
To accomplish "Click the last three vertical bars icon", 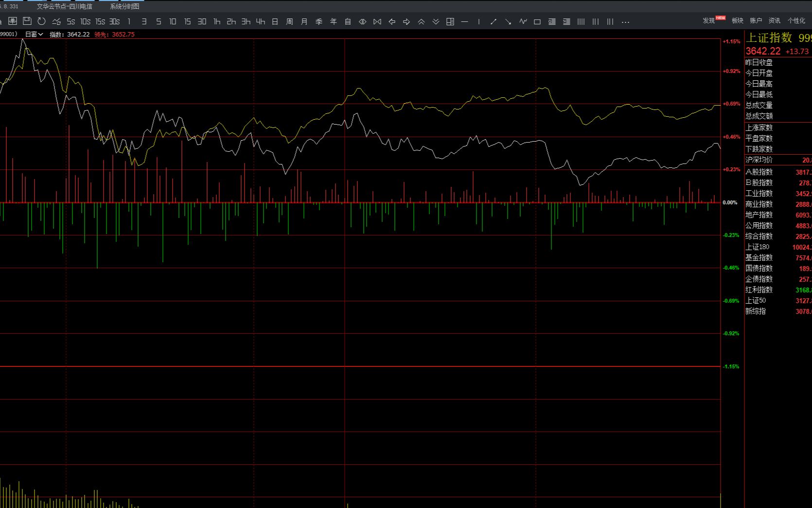I will 610,21.
